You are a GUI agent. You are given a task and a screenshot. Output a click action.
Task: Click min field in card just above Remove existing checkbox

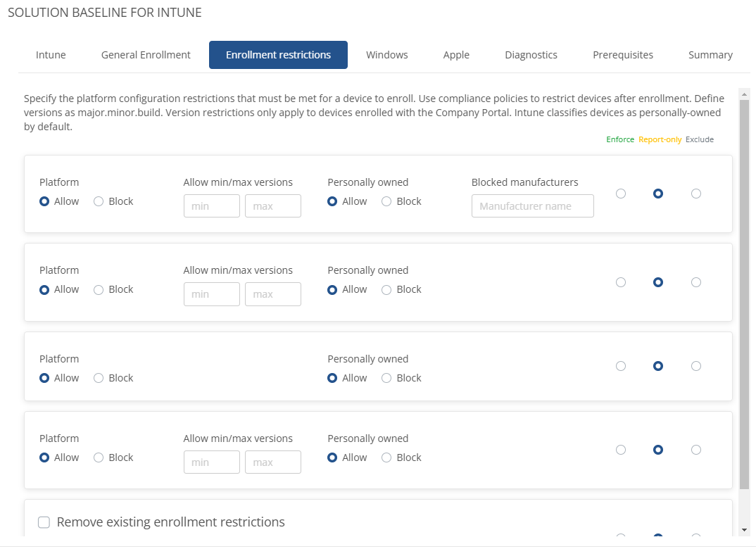[212, 462]
